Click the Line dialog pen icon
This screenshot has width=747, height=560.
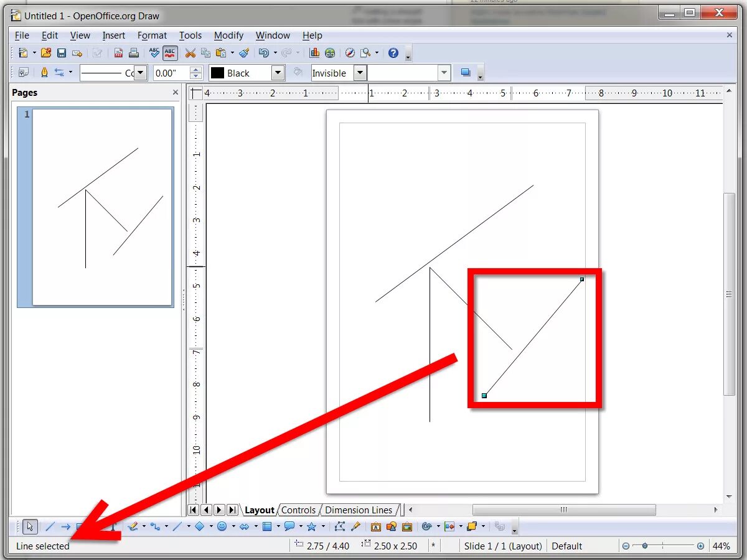point(44,73)
